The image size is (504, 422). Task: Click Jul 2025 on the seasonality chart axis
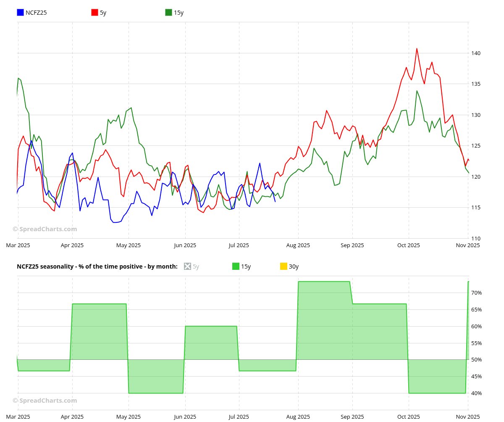pos(239,417)
